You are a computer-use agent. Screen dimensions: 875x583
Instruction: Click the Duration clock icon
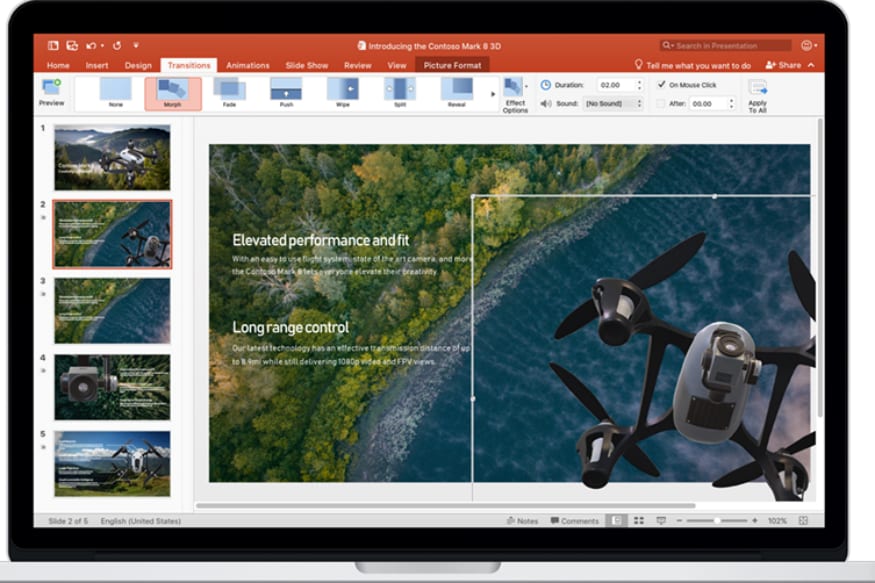click(546, 85)
